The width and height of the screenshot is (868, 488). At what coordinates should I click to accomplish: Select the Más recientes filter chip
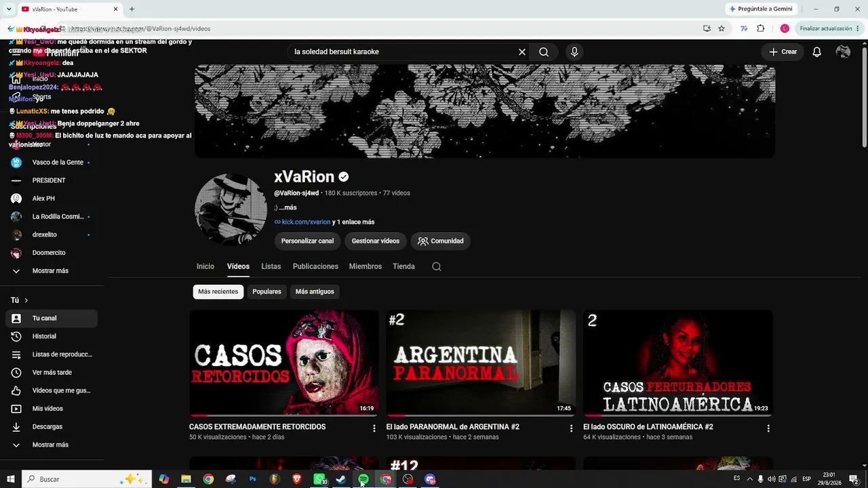pyautogui.click(x=218, y=291)
